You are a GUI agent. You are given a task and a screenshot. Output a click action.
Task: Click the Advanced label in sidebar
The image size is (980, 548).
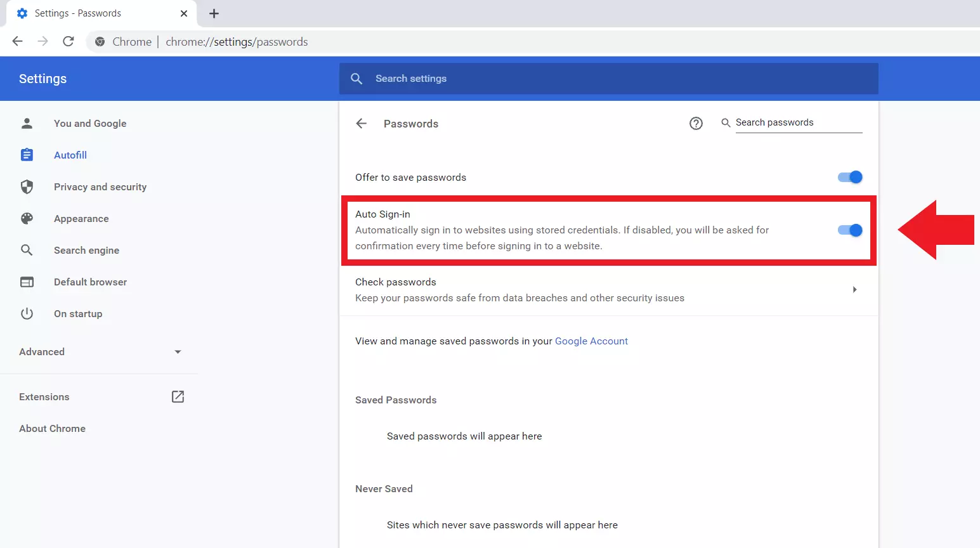42,351
